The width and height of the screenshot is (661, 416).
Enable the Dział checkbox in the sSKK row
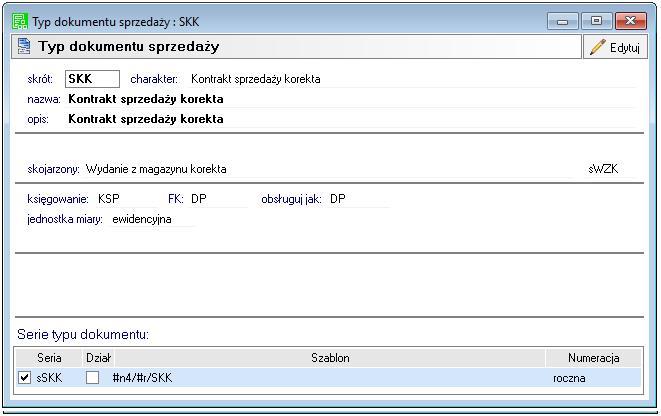[x=93, y=379]
